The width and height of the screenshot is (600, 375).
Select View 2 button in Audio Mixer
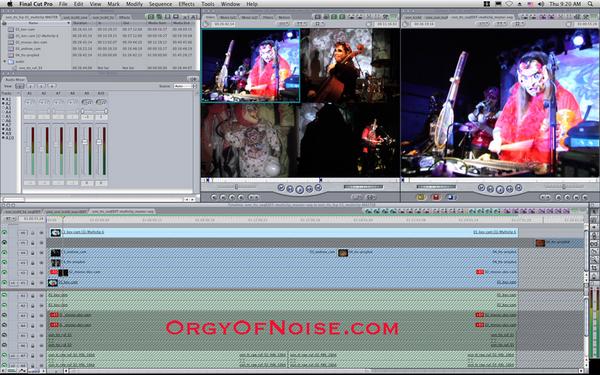[x=31, y=86]
